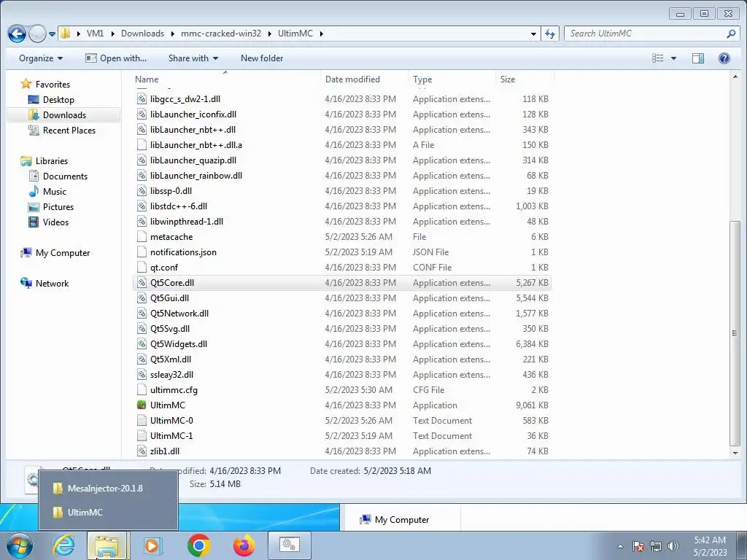Viewport: 747px width, 560px height.
Task: Show hidden tray icons arrow
Action: coord(620,546)
